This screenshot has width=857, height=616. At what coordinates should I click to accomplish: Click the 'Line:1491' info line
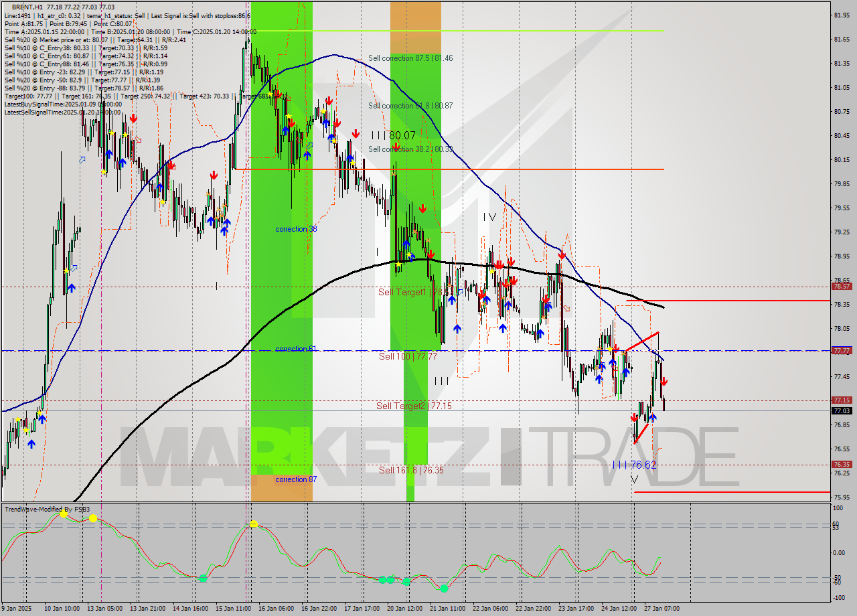point(127,15)
